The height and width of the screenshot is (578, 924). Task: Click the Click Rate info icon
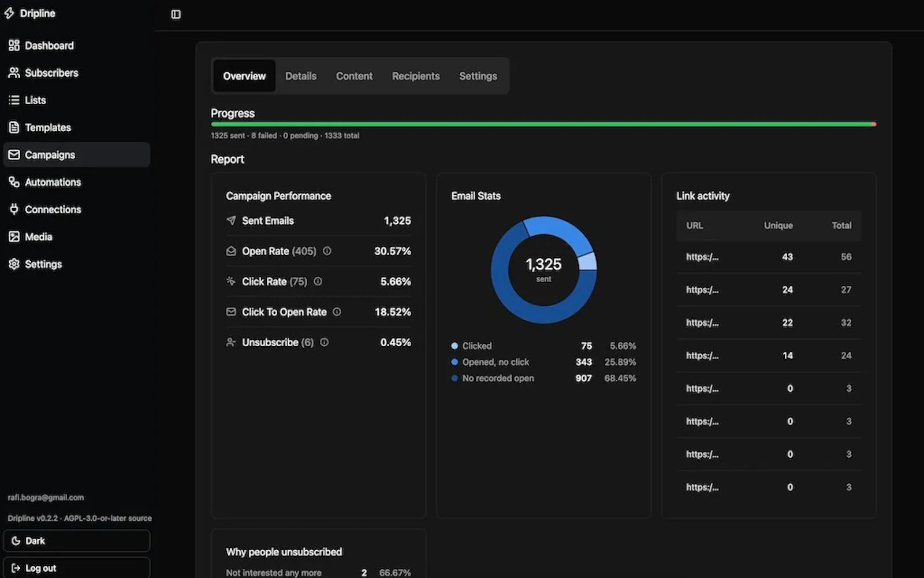[318, 281]
